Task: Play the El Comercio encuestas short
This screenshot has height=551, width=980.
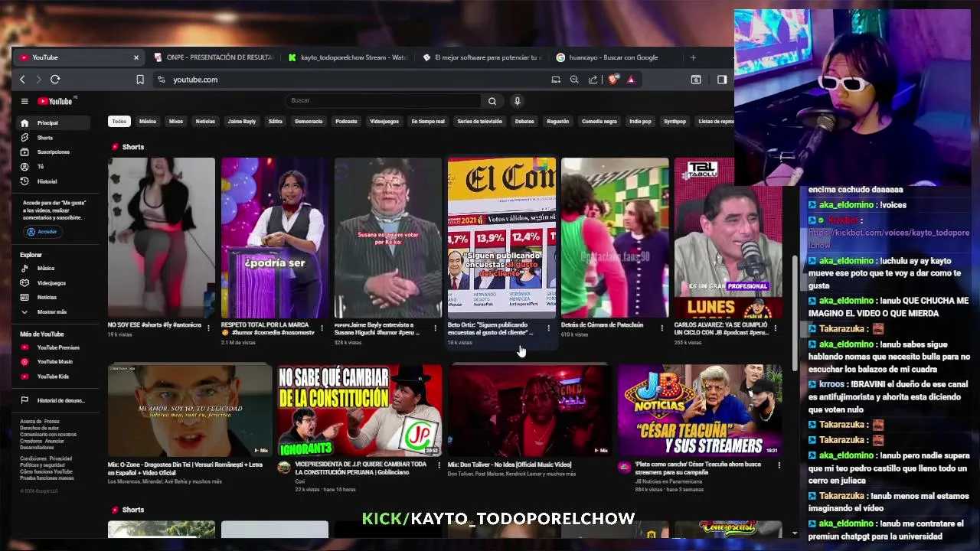Action: click(x=501, y=238)
